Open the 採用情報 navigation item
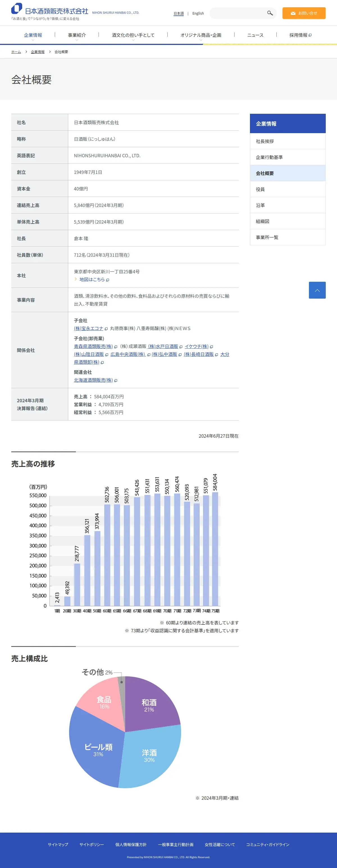The width and height of the screenshot is (337, 868). click(300, 35)
